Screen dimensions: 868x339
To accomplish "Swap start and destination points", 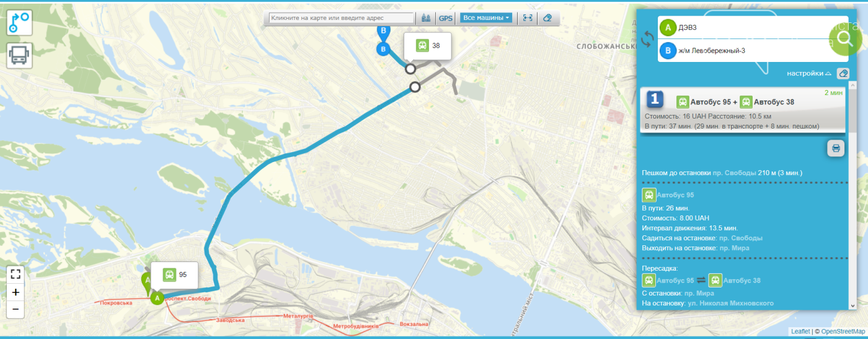I will point(647,39).
